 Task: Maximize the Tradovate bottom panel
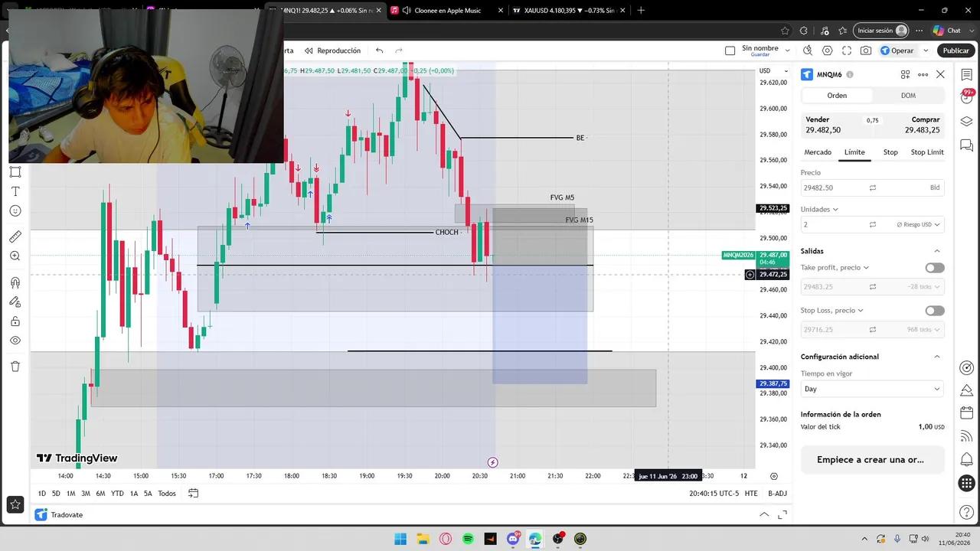[782, 515]
